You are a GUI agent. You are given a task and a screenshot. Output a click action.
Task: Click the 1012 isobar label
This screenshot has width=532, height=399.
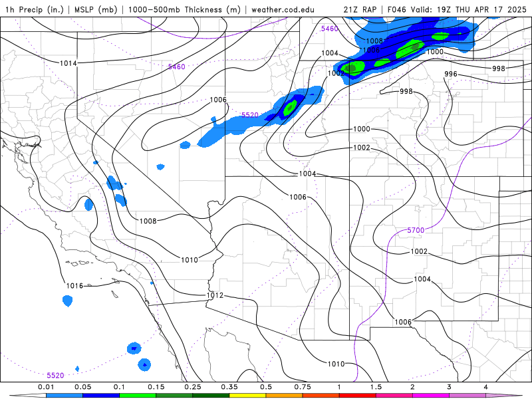coord(215,295)
